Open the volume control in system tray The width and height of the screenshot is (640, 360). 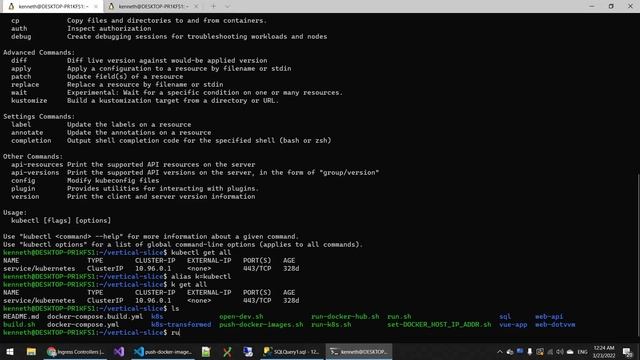[560, 352]
